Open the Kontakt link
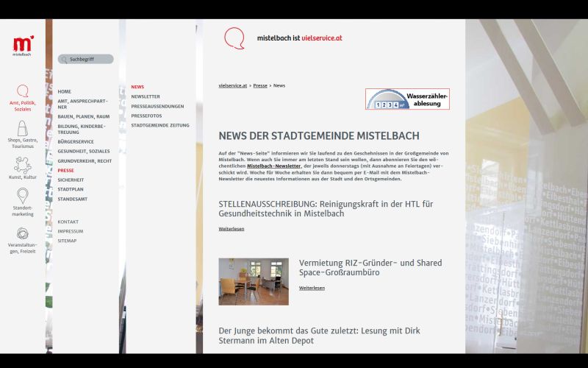This screenshot has height=368, width=588. [x=68, y=222]
